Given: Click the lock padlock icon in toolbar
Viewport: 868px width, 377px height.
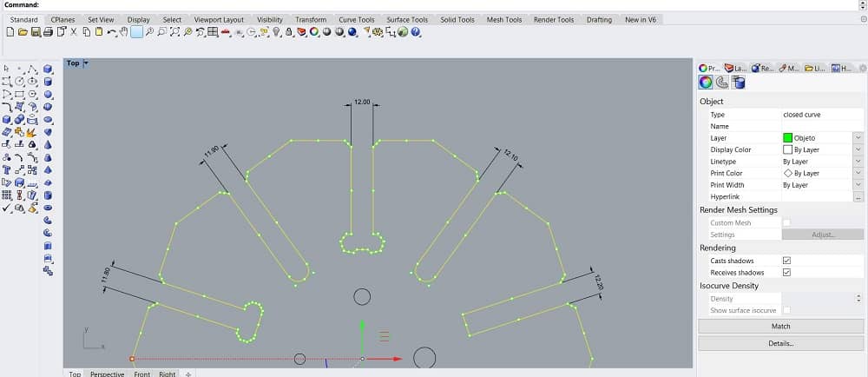Looking at the screenshot, I should pos(288,31).
